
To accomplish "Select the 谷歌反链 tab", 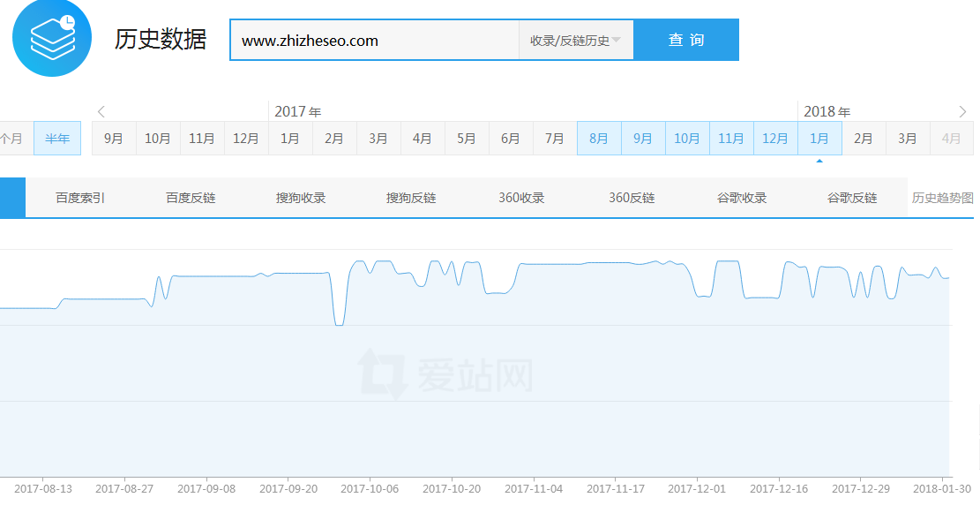I will point(852,198).
